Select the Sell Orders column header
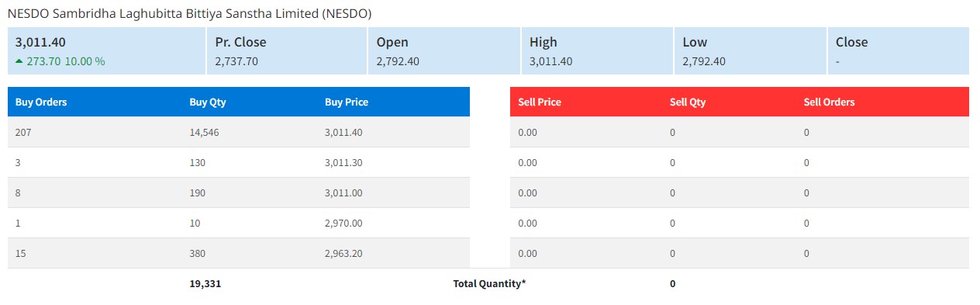Image resolution: width=980 pixels, height=305 pixels. click(x=830, y=102)
